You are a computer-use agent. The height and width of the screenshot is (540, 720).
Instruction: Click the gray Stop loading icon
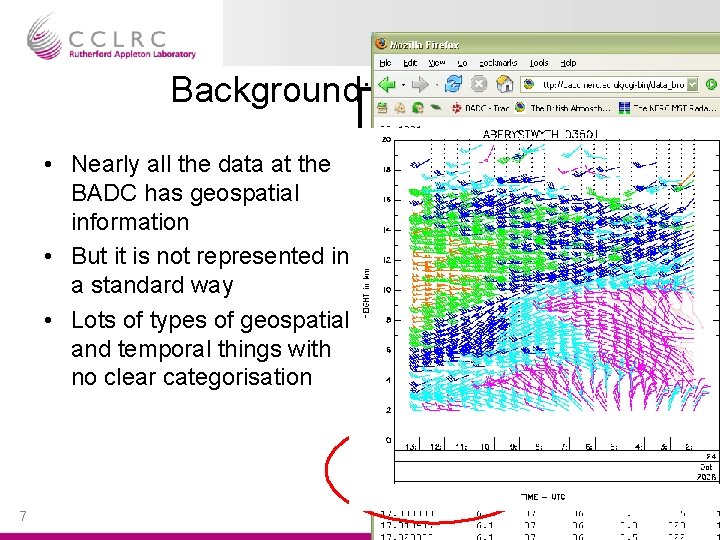pyautogui.click(x=478, y=84)
